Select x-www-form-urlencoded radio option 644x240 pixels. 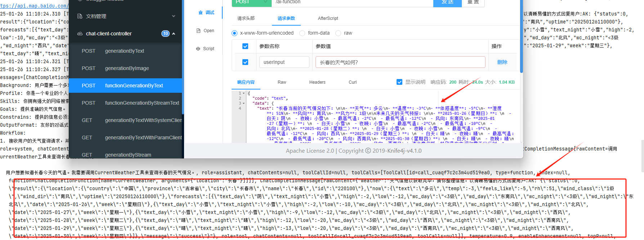234,33
